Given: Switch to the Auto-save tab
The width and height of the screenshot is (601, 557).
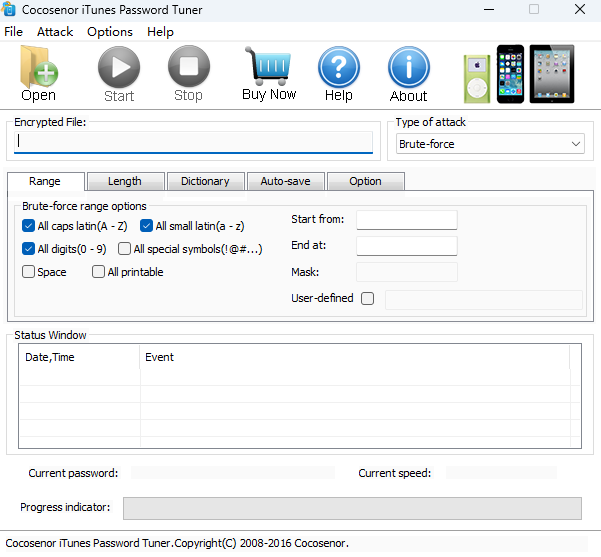Looking at the screenshot, I should (x=286, y=181).
